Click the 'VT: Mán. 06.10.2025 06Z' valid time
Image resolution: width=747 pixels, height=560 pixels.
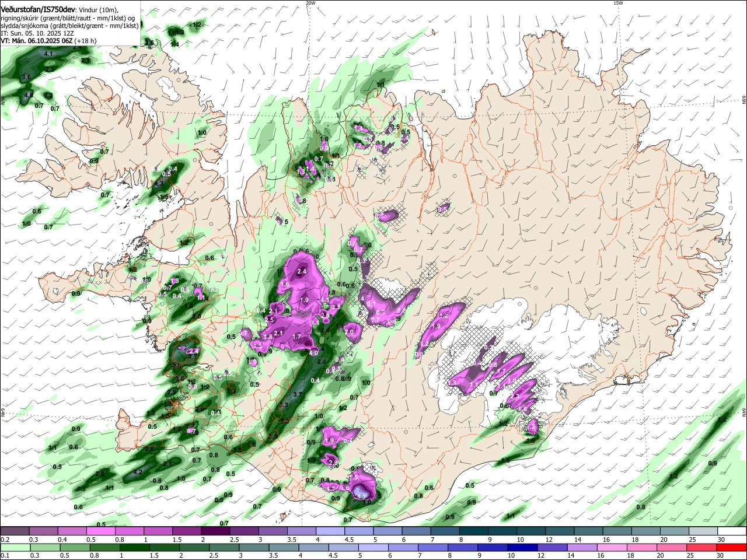click(x=36, y=41)
